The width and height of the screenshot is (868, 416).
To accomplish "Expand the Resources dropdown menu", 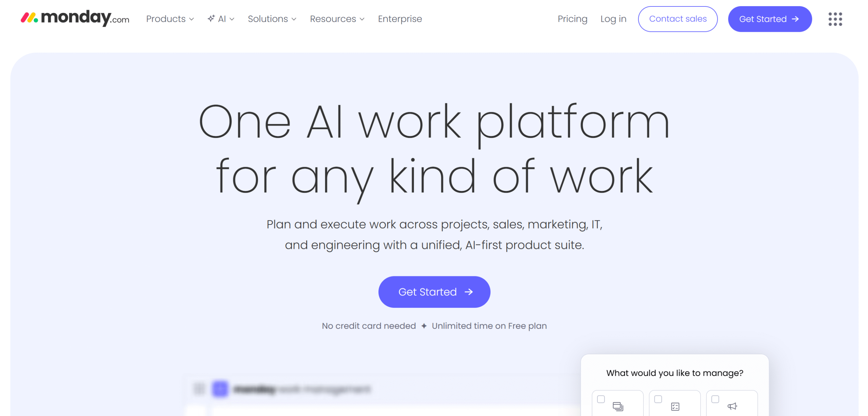I will [x=337, y=19].
